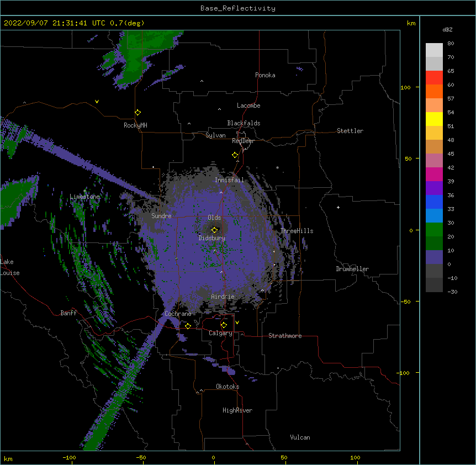Click the yellow marker south of RedDeer

click(x=235, y=155)
